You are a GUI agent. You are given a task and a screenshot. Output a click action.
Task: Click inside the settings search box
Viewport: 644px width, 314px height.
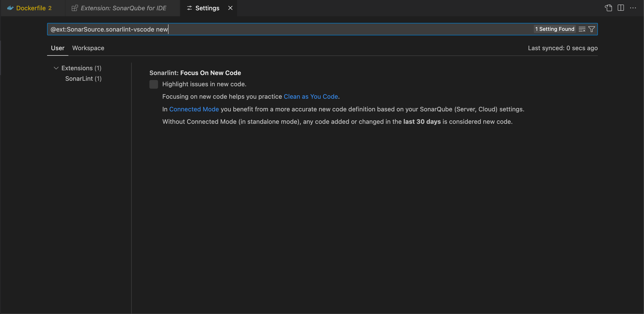250,29
